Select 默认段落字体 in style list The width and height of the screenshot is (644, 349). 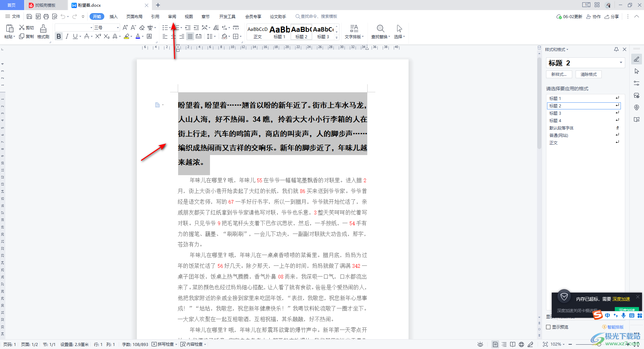click(x=584, y=128)
